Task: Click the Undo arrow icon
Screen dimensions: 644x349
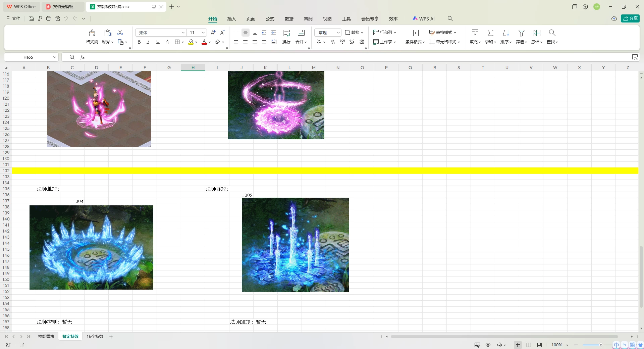Action: pos(66,19)
